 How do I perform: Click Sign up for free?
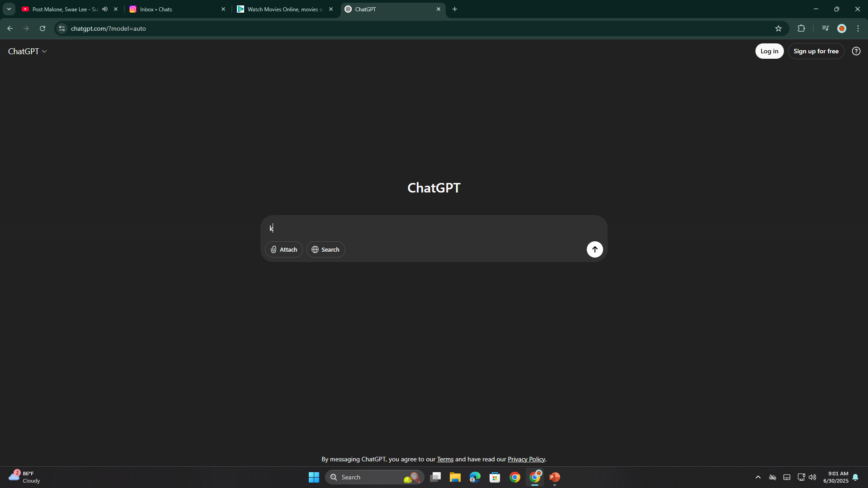click(x=816, y=51)
